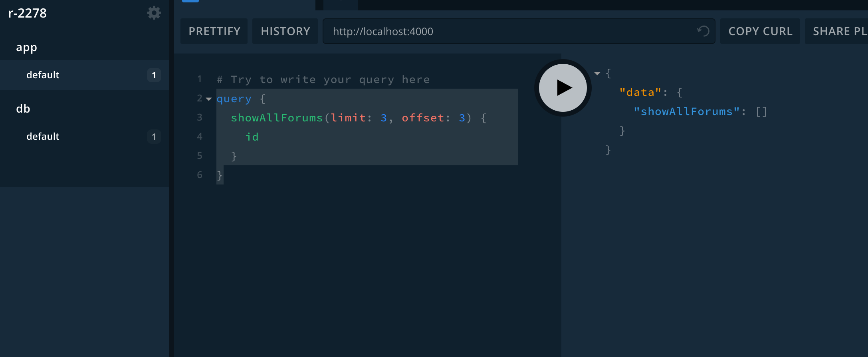This screenshot has height=357, width=868.
Task: Click the comment line 'Try to write your query here'
Action: pyautogui.click(x=323, y=79)
